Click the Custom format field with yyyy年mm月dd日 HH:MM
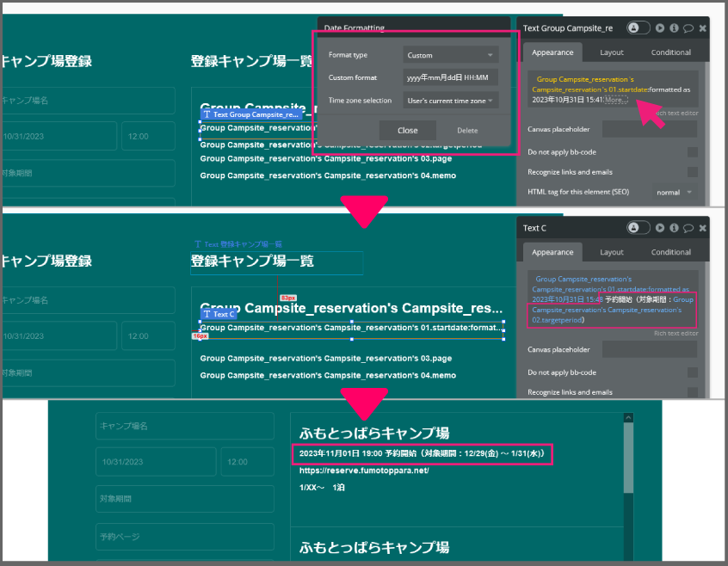This screenshot has height=566, width=728. (x=450, y=77)
